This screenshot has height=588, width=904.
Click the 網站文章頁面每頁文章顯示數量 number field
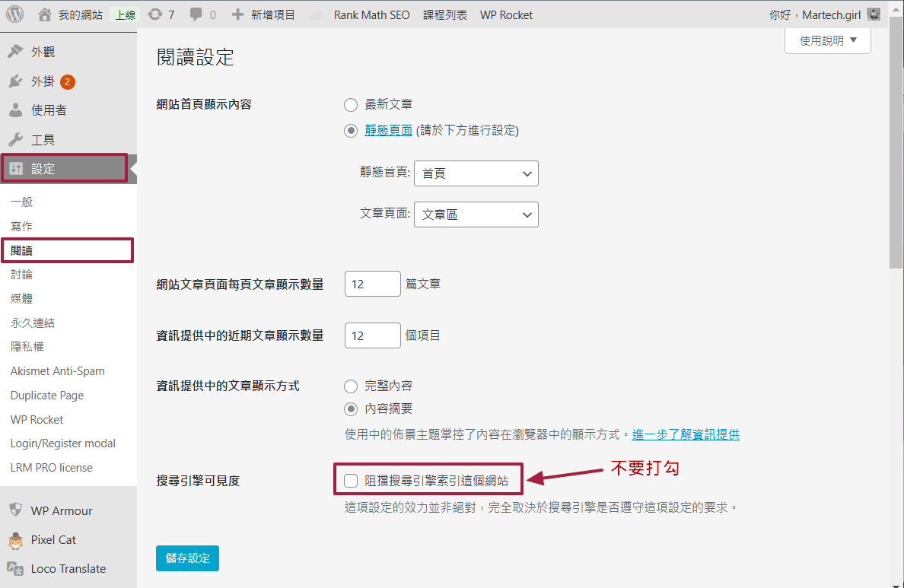[372, 284]
